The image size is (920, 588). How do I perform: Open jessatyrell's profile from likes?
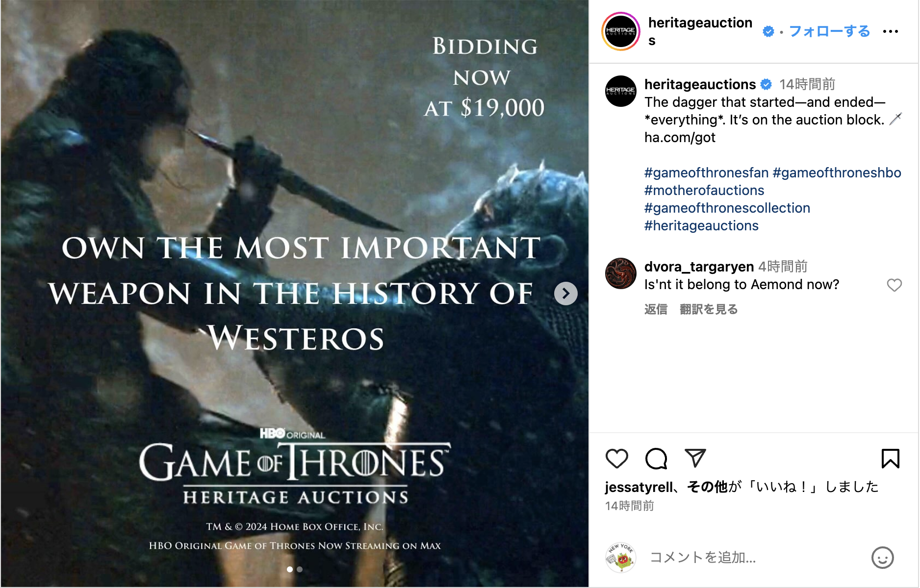point(639,487)
